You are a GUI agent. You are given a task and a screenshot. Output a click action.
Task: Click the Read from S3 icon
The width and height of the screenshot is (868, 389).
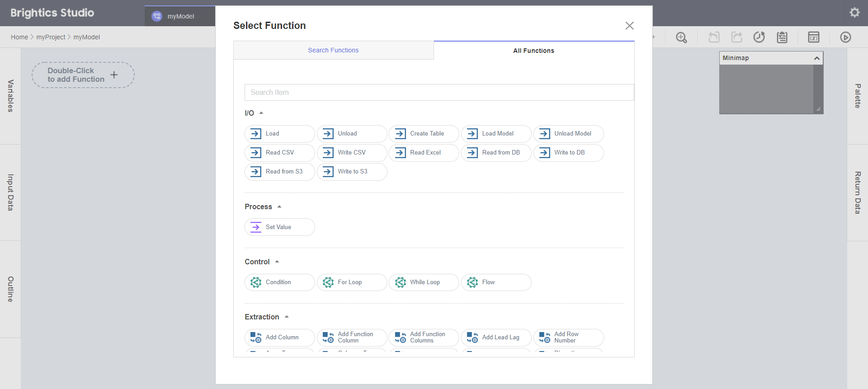tap(256, 172)
